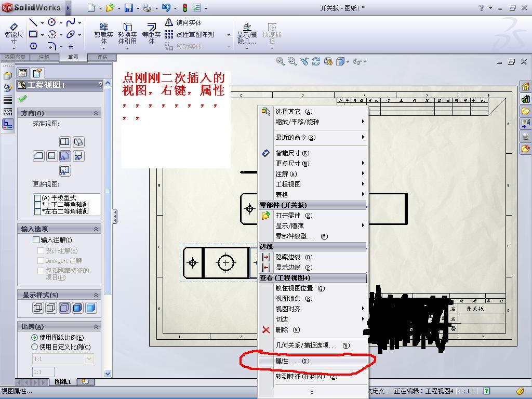The height and width of the screenshot is (399, 532).
Task: Click the panel collapse handle
Action: 115,216
